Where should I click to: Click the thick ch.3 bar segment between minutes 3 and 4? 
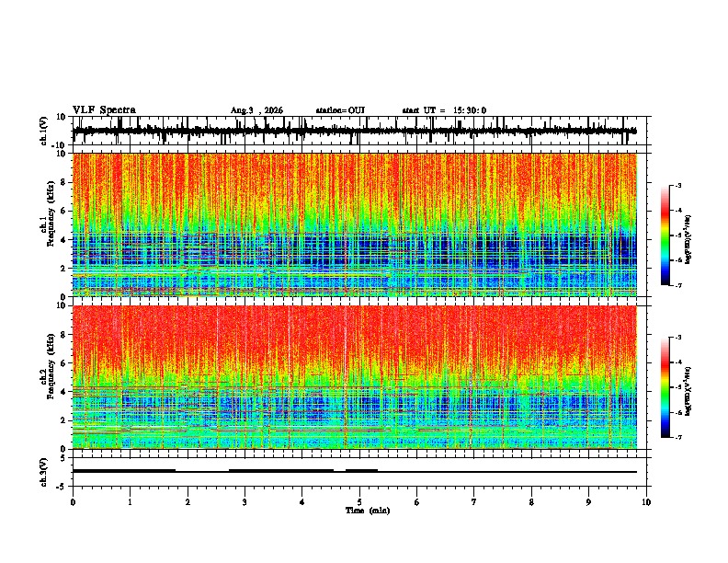(281, 471)
